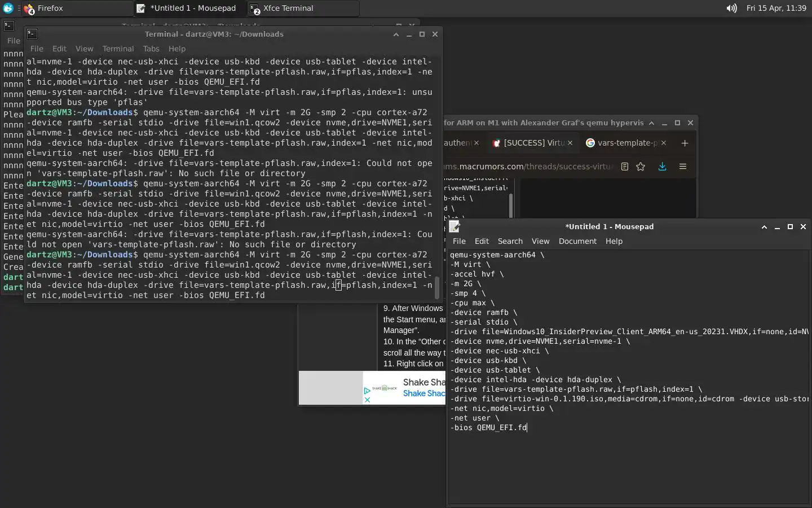The image size is (812, 508).
Task: Open the Edit menu in Downloads terminal
Action: coord(59,49)
